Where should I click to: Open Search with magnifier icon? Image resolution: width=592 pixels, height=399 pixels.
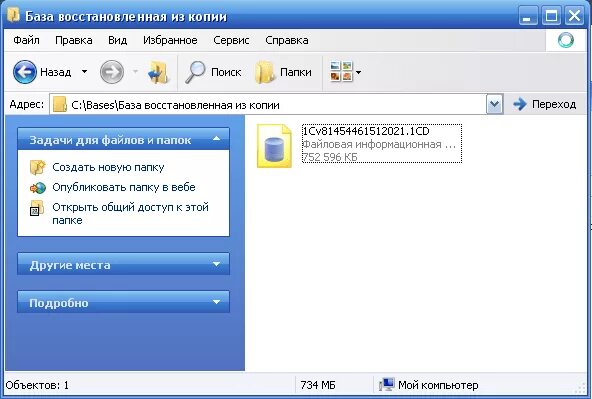(195, 72)
